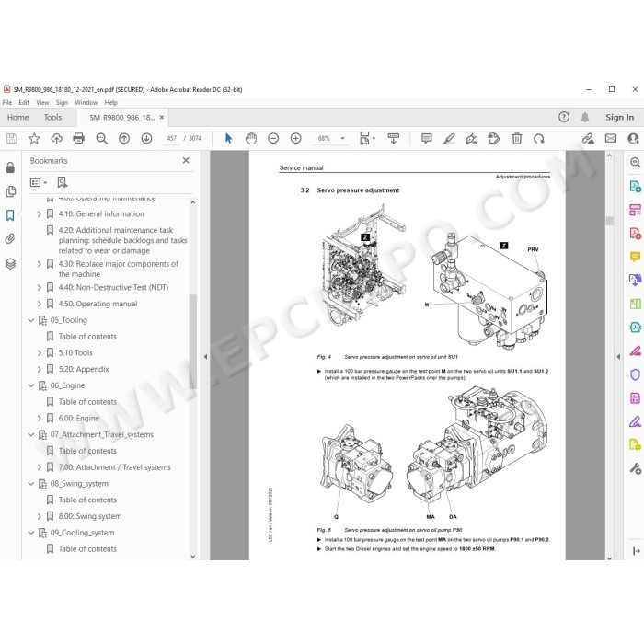
Task: Open the Layers panel icon
Action: (x=10, y=263)
